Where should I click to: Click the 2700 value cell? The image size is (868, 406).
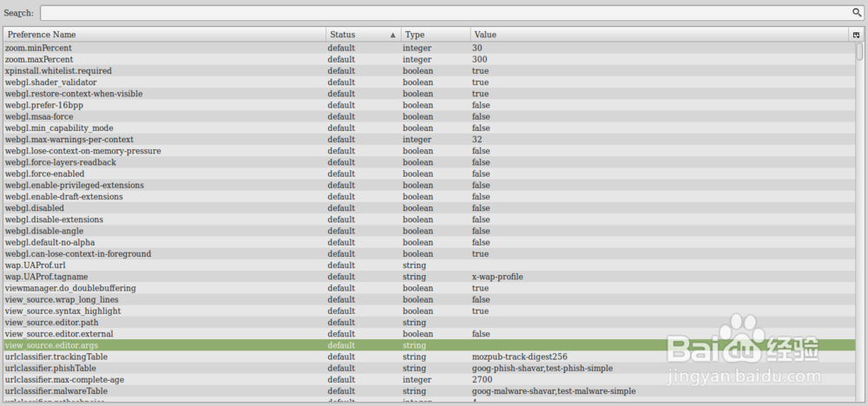[482, 379]
